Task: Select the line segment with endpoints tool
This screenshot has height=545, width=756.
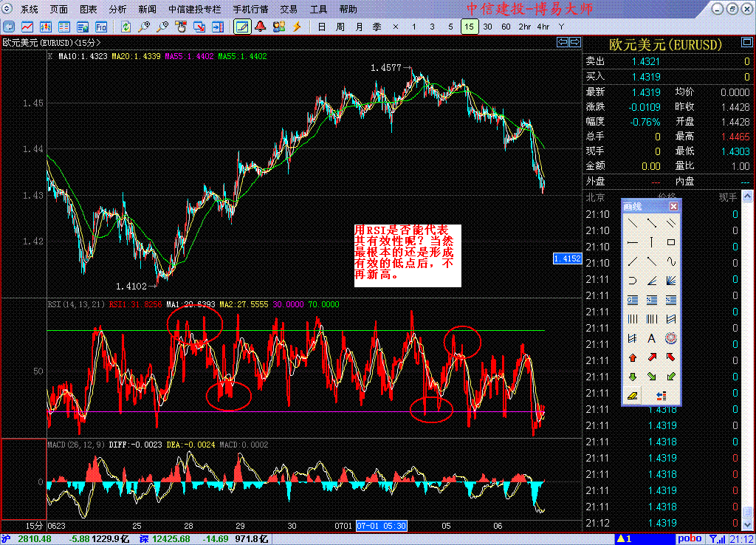Action: (651, 223)
